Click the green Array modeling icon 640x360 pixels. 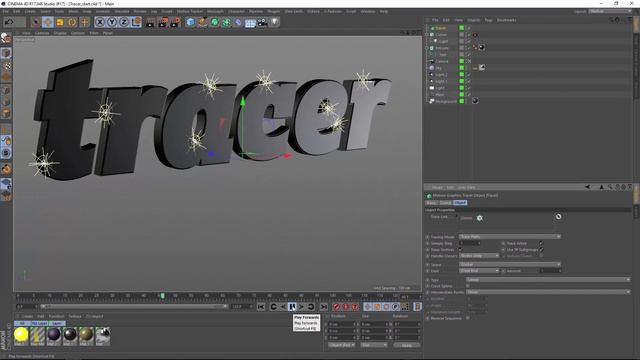227,22
